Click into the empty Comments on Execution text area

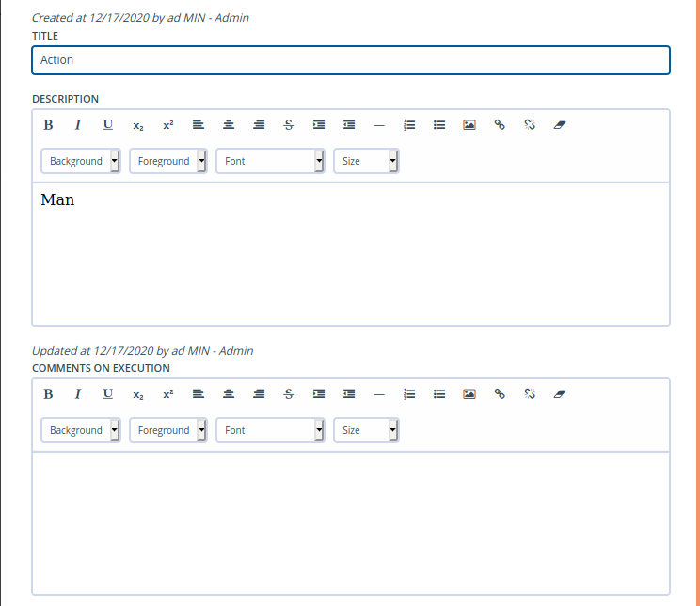[x=351, y=523]
